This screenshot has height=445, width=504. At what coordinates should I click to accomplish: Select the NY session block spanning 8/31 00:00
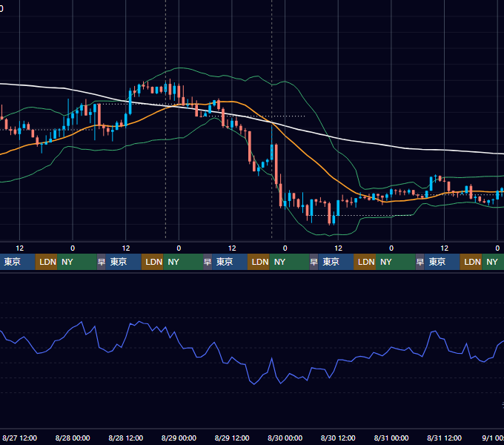point(396,262)
